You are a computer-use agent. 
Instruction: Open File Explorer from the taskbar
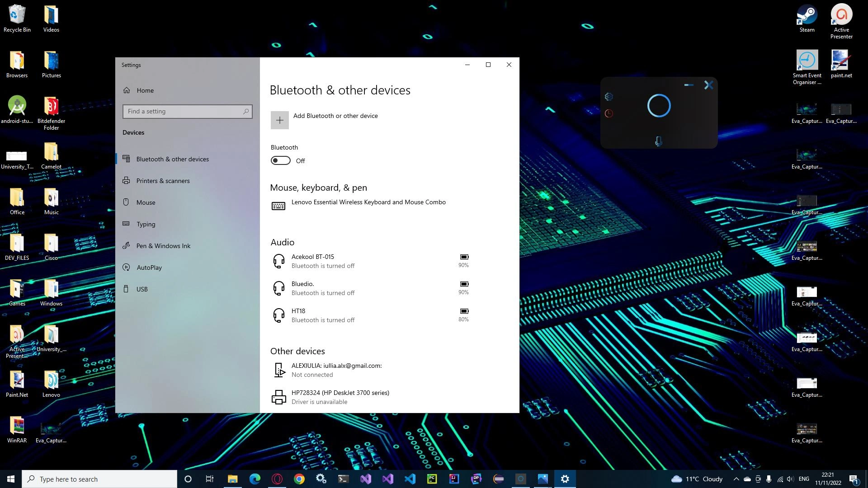coord(232,479)
